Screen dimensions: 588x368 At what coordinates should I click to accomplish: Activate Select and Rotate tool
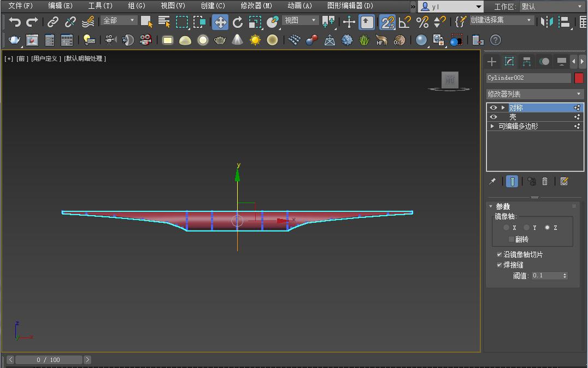tap(238, 22)
